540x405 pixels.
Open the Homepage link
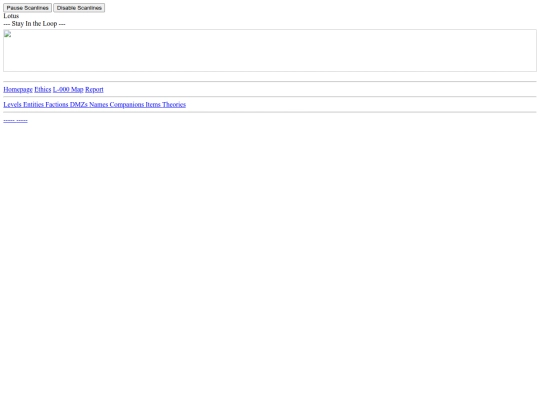tap(18, 90)
